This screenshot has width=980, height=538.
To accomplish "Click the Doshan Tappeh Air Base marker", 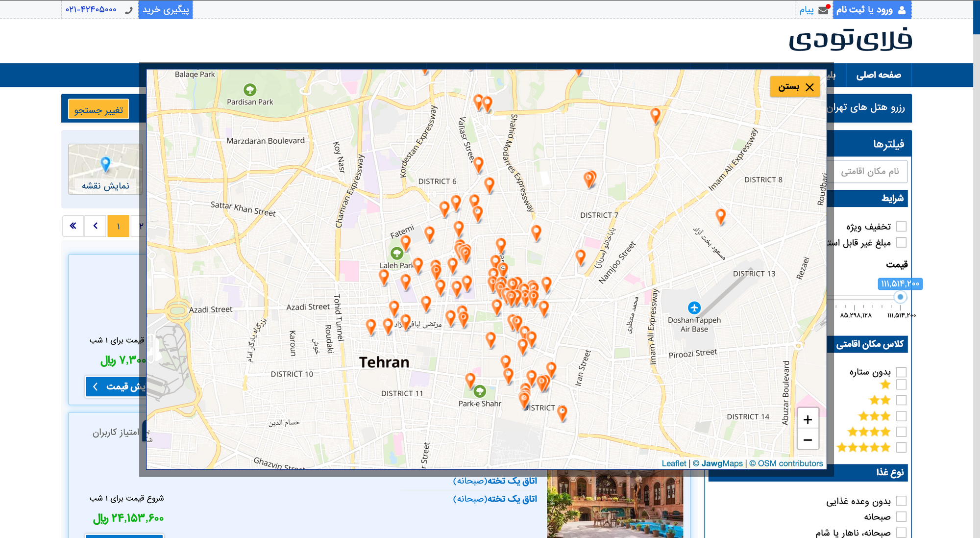I will 694,308.
